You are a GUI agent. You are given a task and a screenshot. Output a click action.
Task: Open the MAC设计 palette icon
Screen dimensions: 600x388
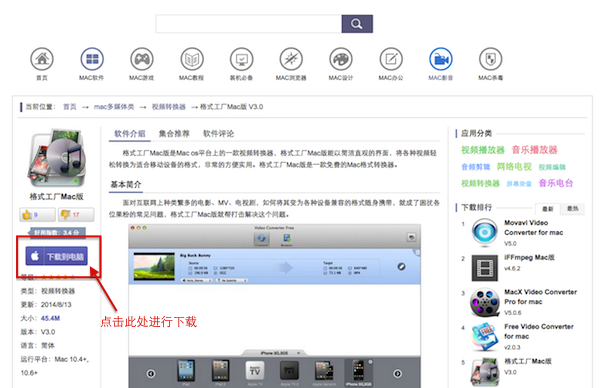point(341,59)
